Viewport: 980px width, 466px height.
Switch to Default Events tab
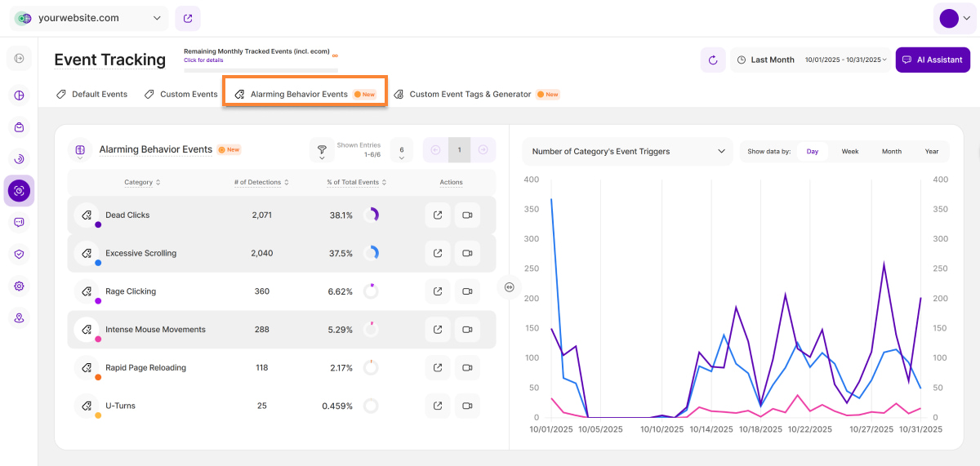(91, 94)
